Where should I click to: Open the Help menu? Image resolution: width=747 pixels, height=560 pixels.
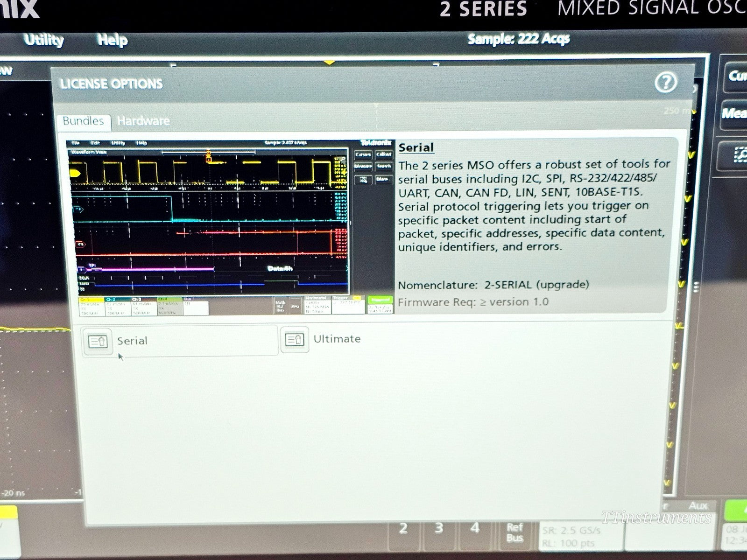[113, 40]
